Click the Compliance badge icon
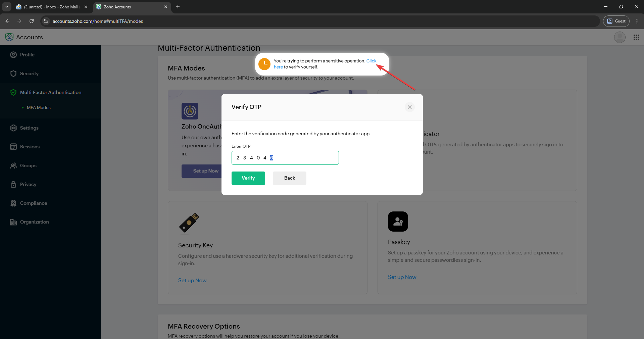Screen dimensions: 644x339 click(x=13, y=203)
